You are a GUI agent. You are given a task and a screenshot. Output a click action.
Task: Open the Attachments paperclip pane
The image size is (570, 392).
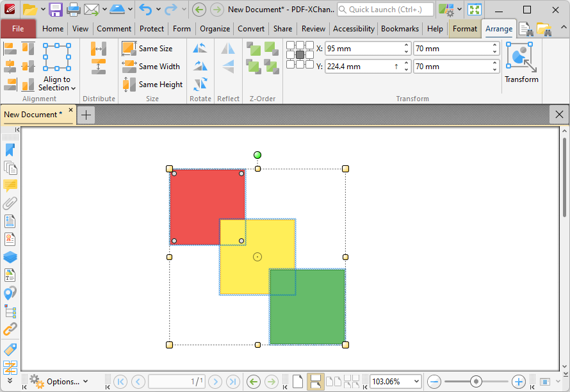tap(10, 204)
